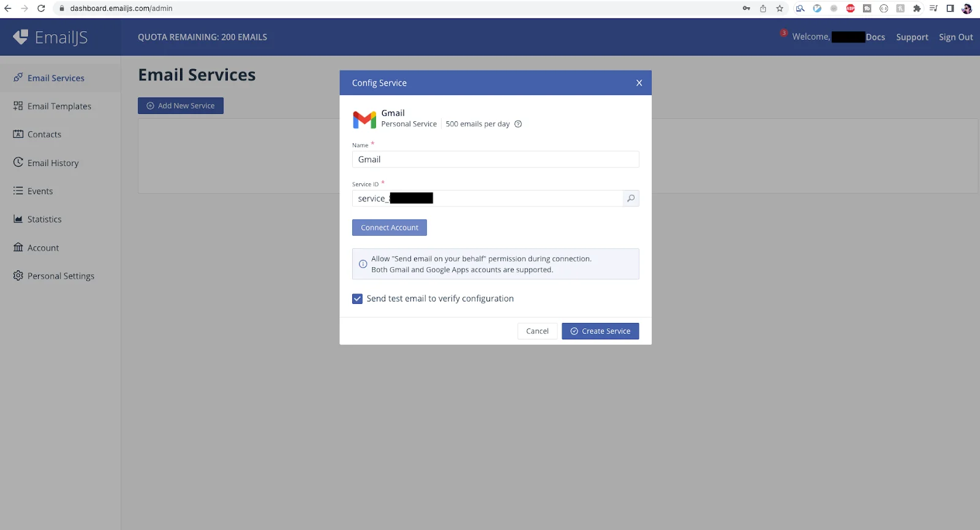
Task: Click the site lock icon in address bar
Action: click(x=62, y=9)
